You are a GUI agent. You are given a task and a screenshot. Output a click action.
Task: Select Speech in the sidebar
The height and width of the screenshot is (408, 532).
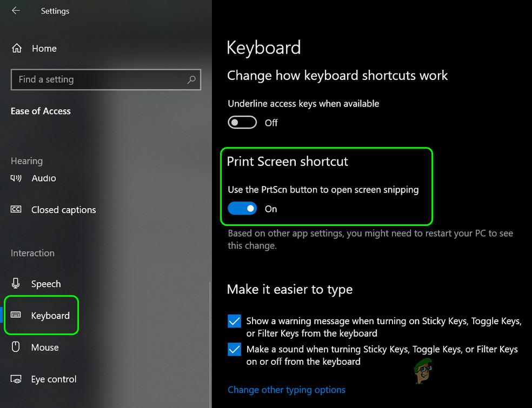(46, 284)
